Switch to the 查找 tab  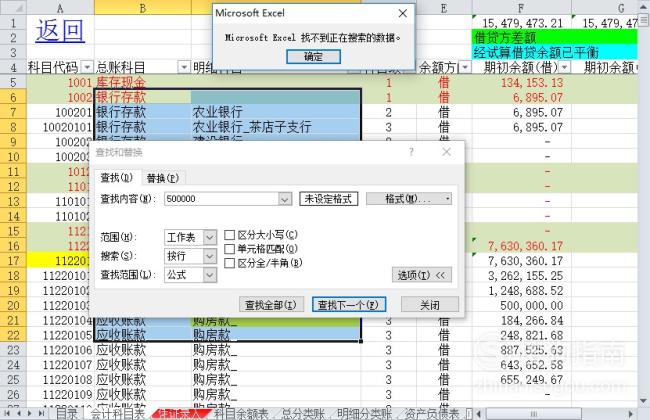pos(116,178)
